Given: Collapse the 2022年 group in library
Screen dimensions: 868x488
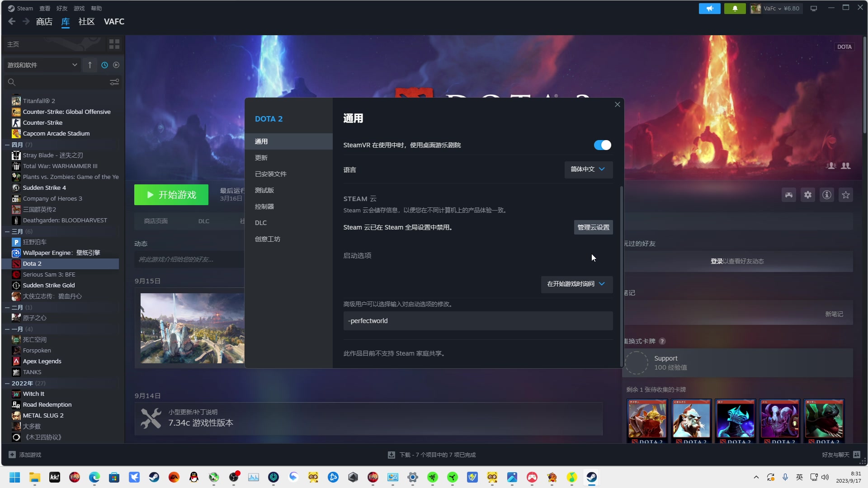Looking at the screenshot, I should click(7, 383).
